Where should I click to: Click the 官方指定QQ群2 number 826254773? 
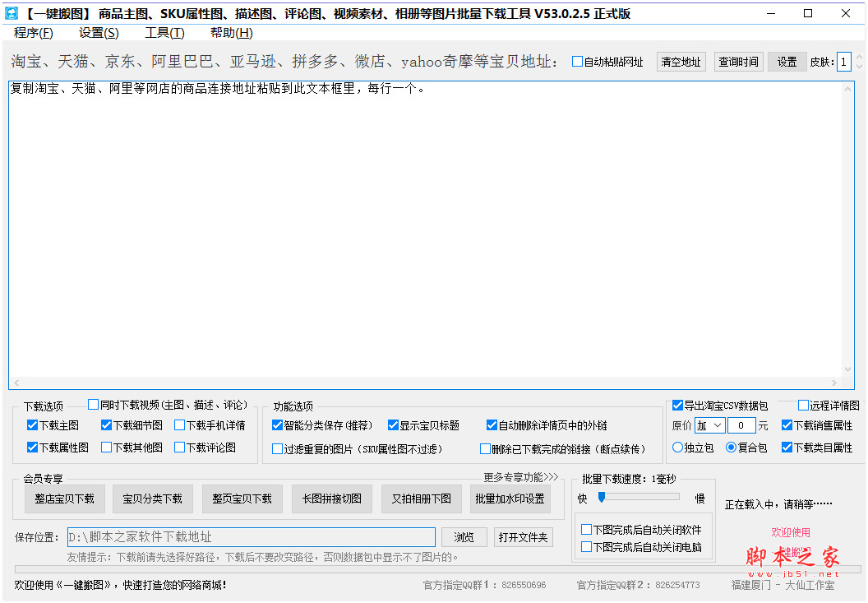677,585
